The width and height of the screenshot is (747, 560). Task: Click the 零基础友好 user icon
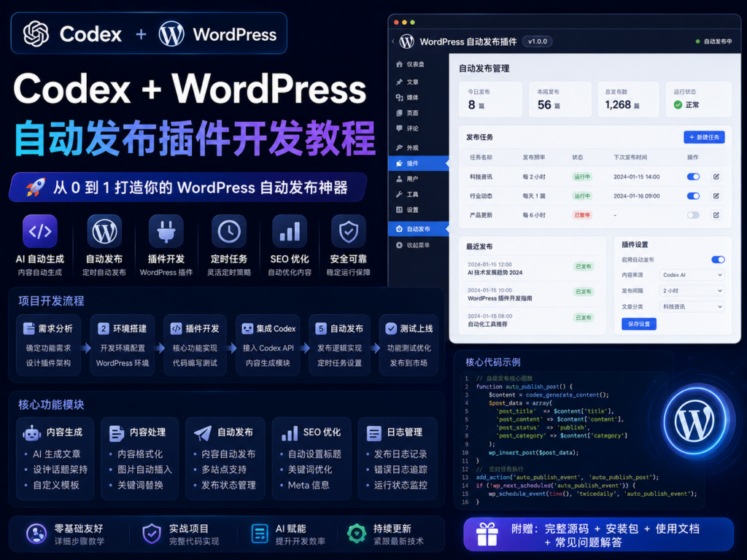tap(36, 534)
